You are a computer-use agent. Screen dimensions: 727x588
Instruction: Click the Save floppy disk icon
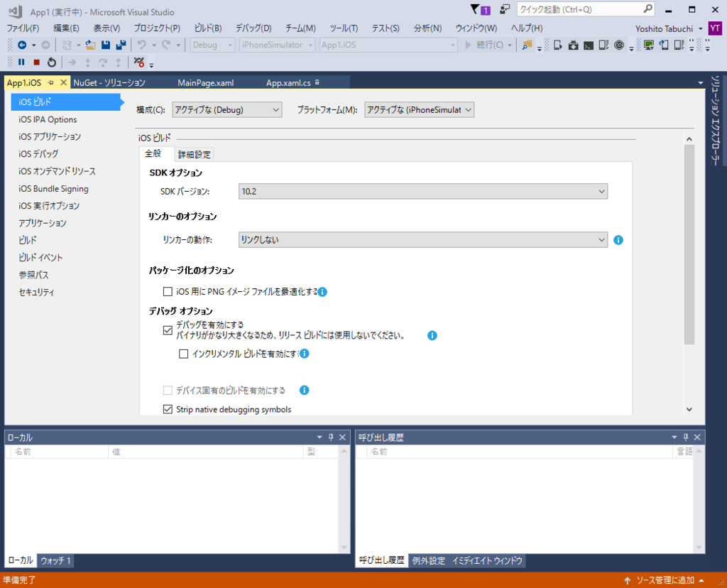tap(106, 45)
